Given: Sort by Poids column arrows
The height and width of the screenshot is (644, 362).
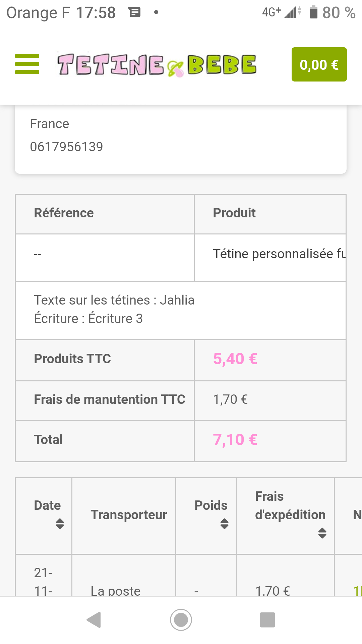Looking at the screenshot, I should [x=224, y=524].
